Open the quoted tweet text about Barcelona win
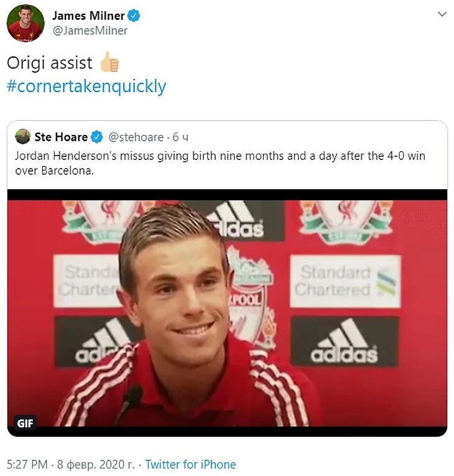Viewport: 454px width, 476px height. (x=220, y=163)
